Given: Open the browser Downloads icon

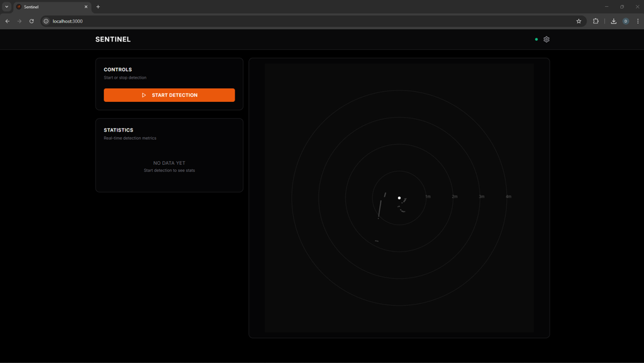Looking at the screenshot, I should 613,21.
